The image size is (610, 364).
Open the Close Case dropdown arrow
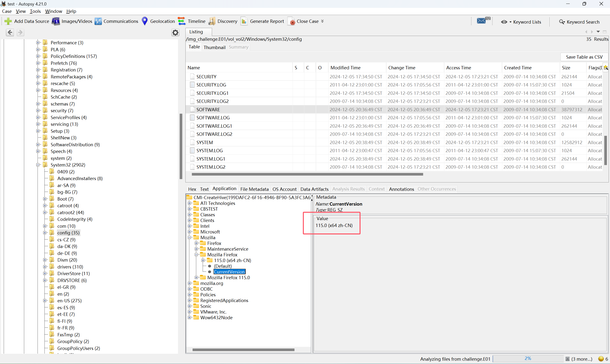(x=322, y=21)
